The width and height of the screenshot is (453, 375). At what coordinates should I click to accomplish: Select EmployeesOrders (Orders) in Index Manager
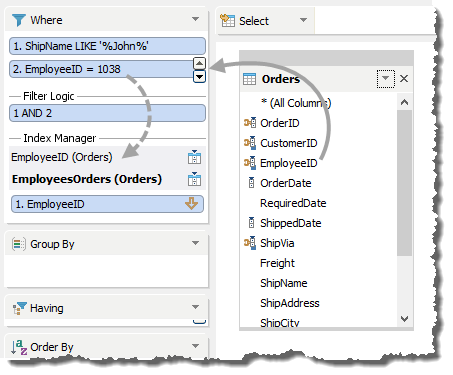[87, 179]
